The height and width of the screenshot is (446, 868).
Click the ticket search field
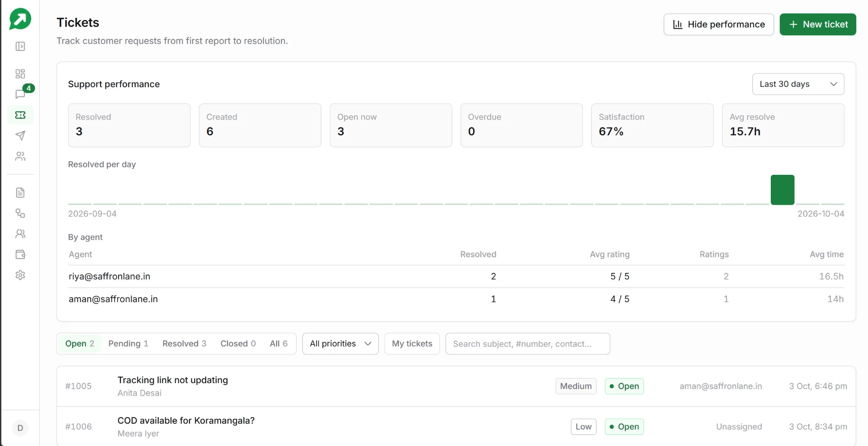[x=528, y=344]
